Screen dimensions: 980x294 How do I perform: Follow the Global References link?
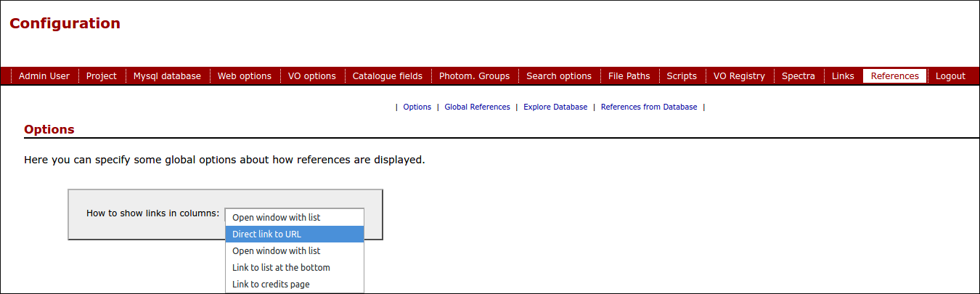click(477, 107)
